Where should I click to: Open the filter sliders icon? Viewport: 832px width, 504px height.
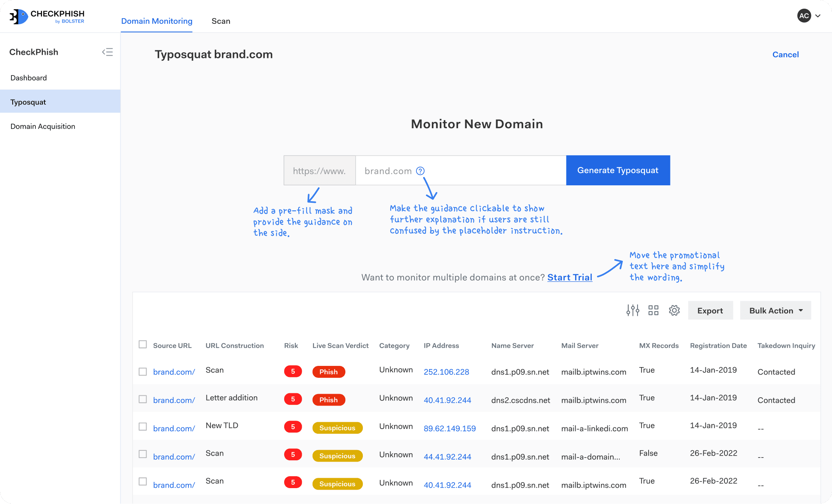[x=633, y=310]
